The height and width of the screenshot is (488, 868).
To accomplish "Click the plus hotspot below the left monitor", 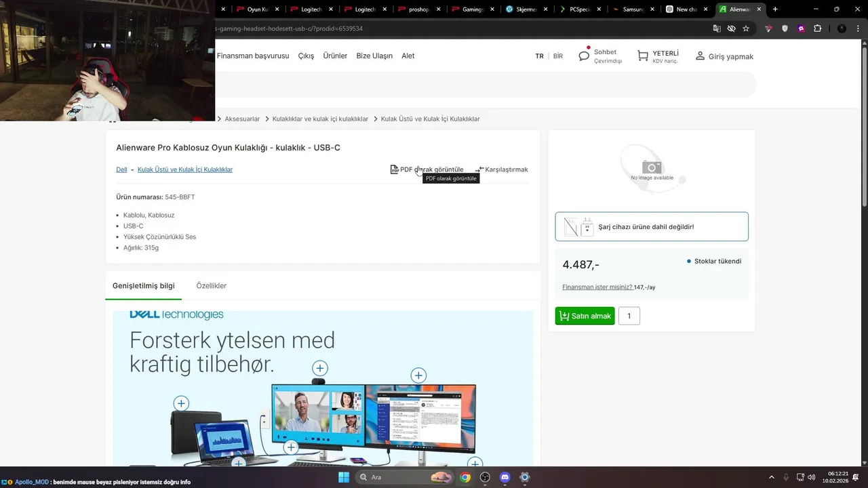I will 291,447.
